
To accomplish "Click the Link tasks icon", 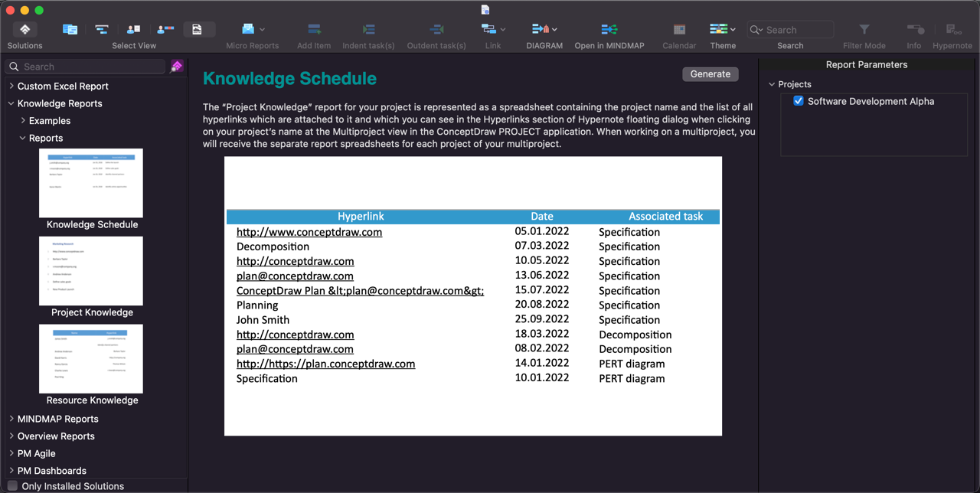I will tap(488, 29).
